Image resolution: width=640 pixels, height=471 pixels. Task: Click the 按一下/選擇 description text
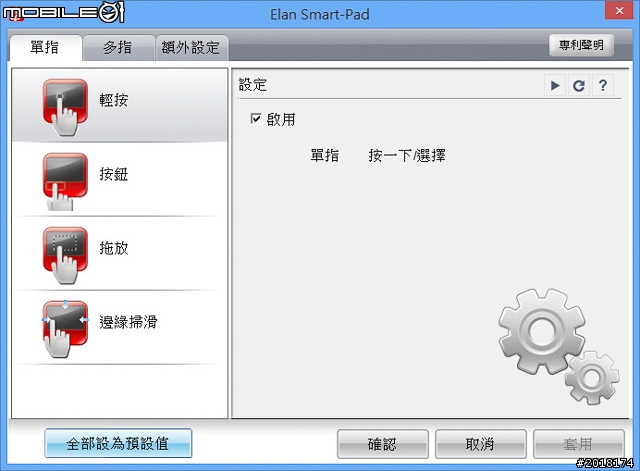click(407, 156)
